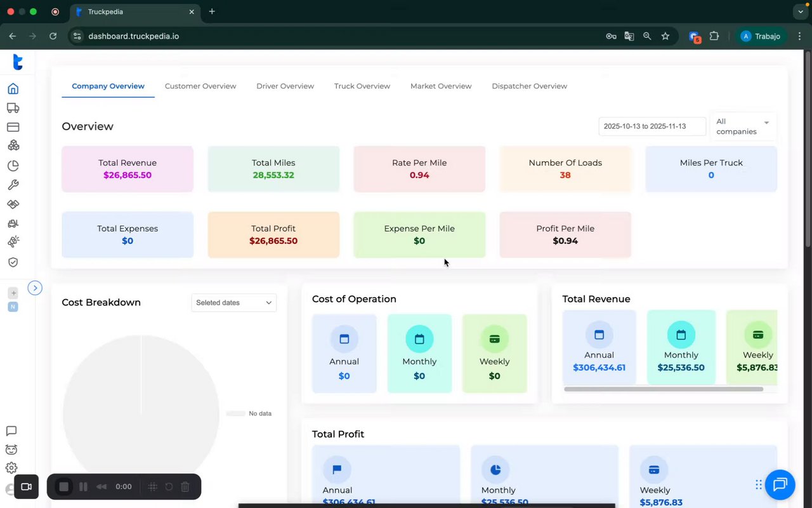
Task: Click the forklift icon in the sidebar
Action: [13, 223]
